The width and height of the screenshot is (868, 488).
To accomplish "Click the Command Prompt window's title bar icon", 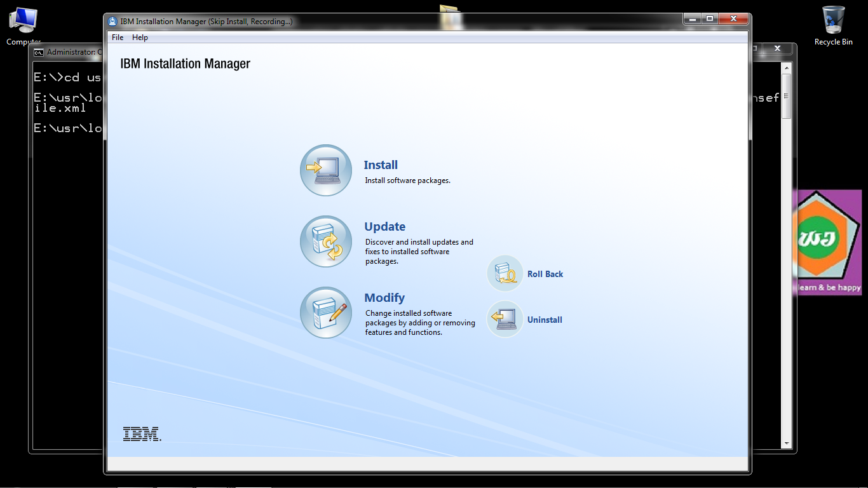I will click(39, 52).
